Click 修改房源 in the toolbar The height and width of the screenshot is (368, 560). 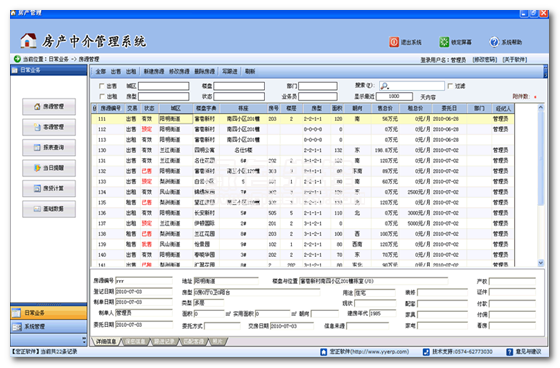click(x=179, y=71)
